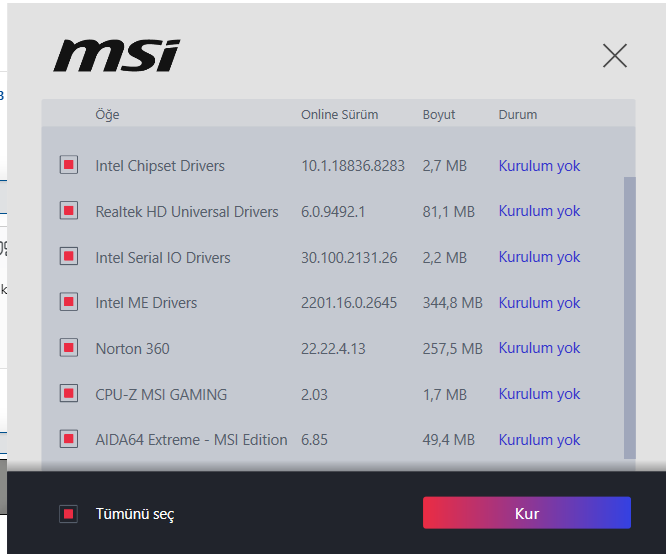Image resolution: width=666 pixels, height=554 pixels.
Task: Click the Durum column header
Action: (x=518, y=115)
